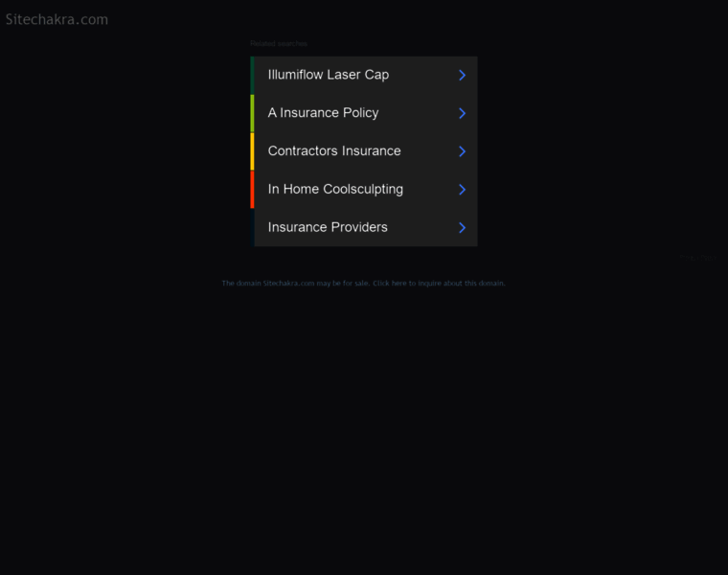Screen dimensions: 728x575
Task: Click the chevron beside In Home Coolsculpting
Action: pyautogui.click(x=462, y=190)
